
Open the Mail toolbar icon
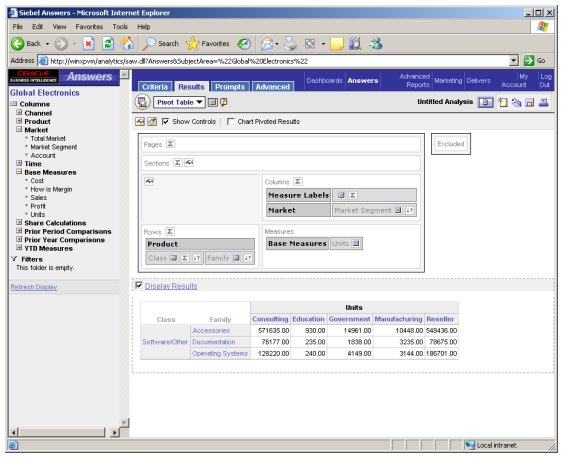pos(267,44)
